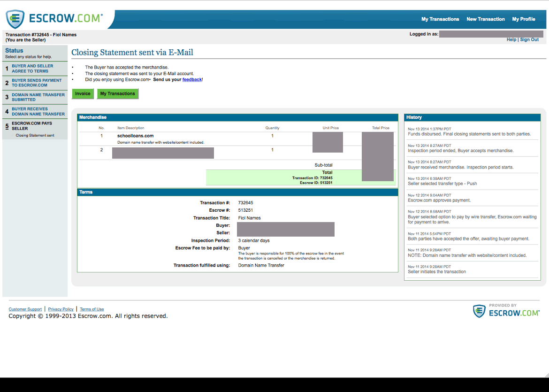The height and width of the screenshot is (392, 549).
Task: Click the feedback hyperlink
Action: click(x=192, y=79)
